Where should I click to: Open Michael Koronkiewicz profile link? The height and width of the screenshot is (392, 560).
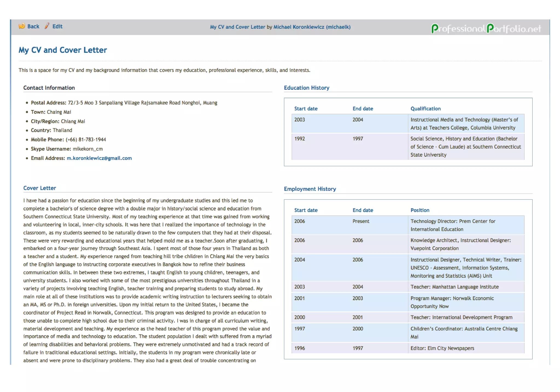click(x=312, y=27)
